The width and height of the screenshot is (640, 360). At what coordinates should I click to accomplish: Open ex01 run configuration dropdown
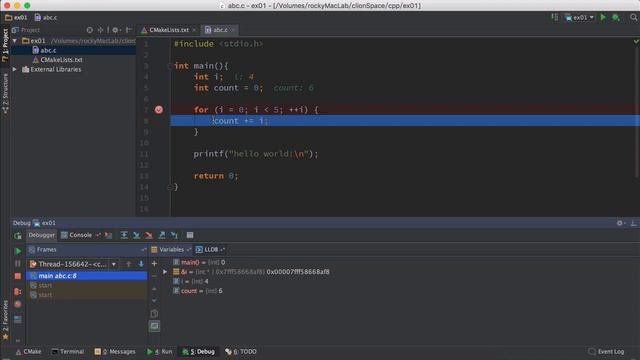coord(579,18)
